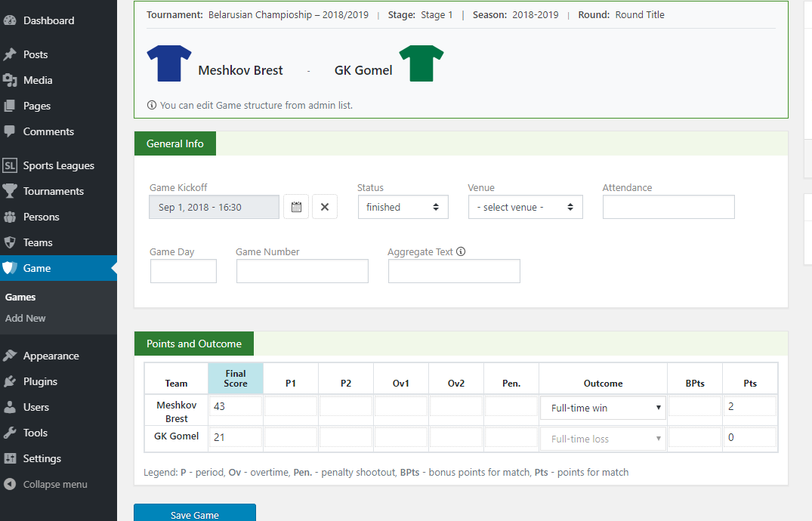Switch to the Points and Outcome tab
This screenshot has width=812, height=521.
point(194,344)
